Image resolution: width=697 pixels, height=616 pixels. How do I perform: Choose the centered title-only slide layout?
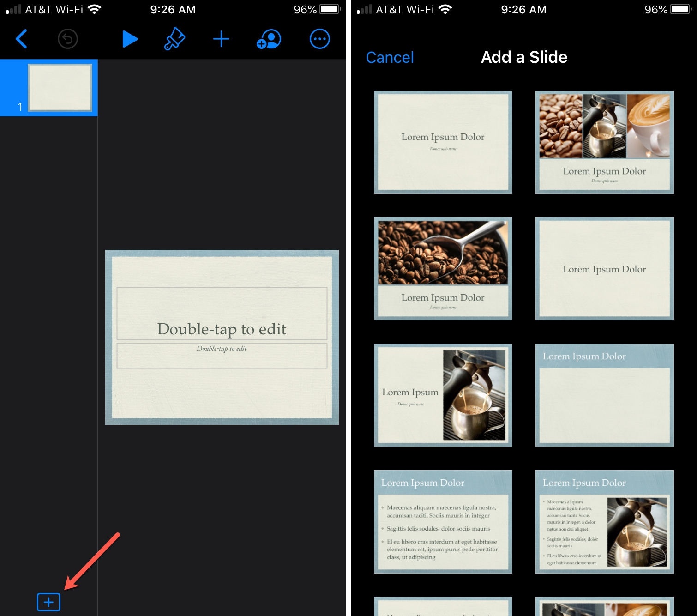pos(605,269)
